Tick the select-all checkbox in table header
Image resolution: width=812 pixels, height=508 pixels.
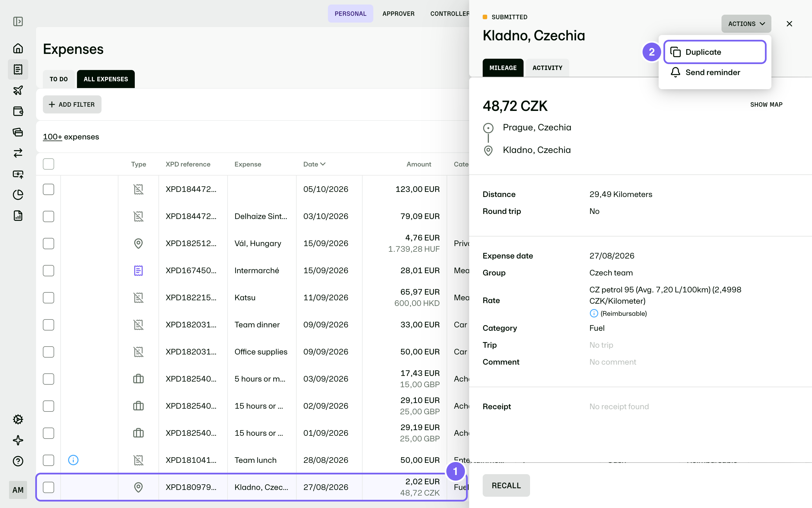coord(48,164)
